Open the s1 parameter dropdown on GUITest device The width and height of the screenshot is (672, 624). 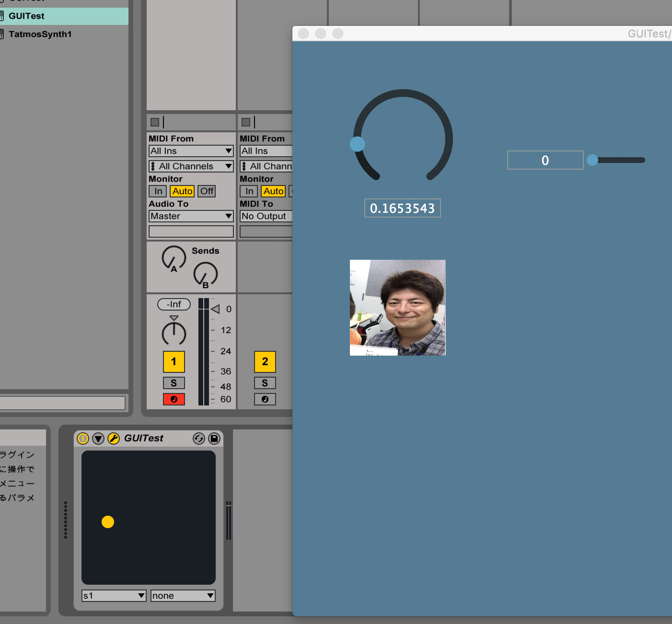114,596
